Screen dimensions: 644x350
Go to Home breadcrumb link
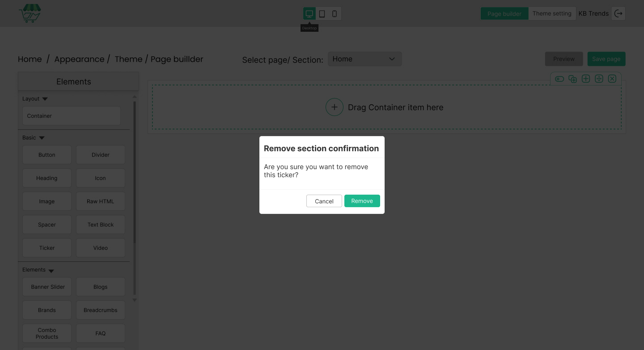click(30, 59)
